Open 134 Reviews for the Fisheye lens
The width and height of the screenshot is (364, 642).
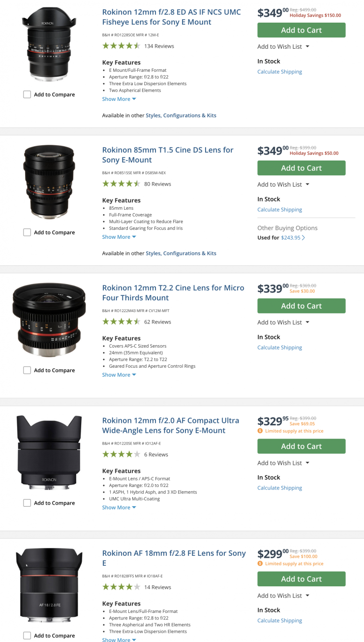click(159, 46)
